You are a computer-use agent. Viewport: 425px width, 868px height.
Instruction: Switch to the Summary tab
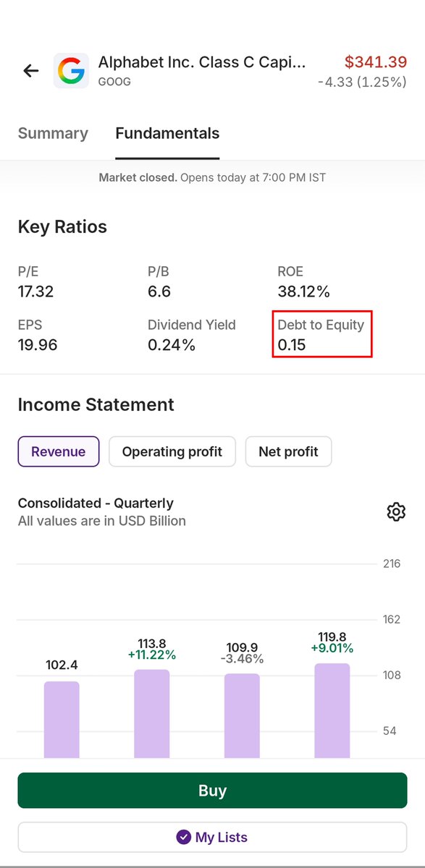click(x=53, y=133)
